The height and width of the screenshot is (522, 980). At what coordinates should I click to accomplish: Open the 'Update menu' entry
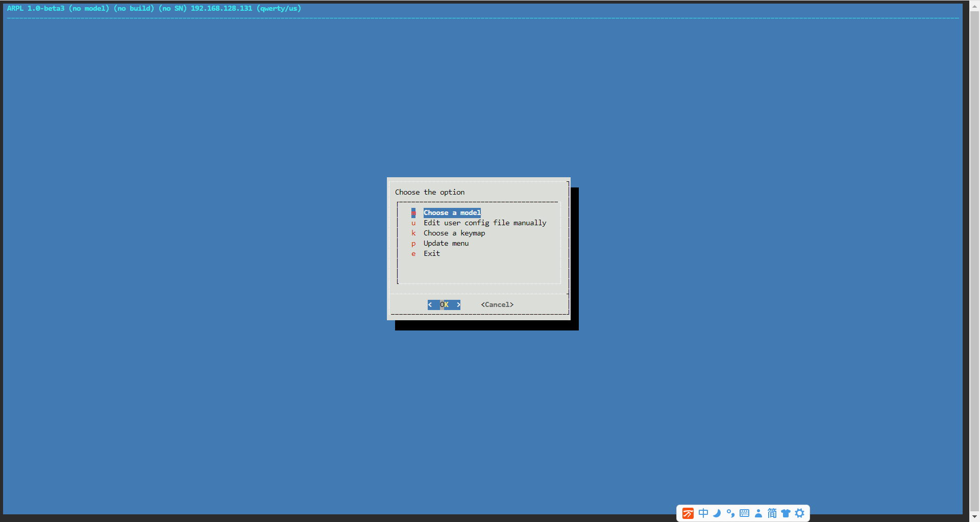point(446,243)
